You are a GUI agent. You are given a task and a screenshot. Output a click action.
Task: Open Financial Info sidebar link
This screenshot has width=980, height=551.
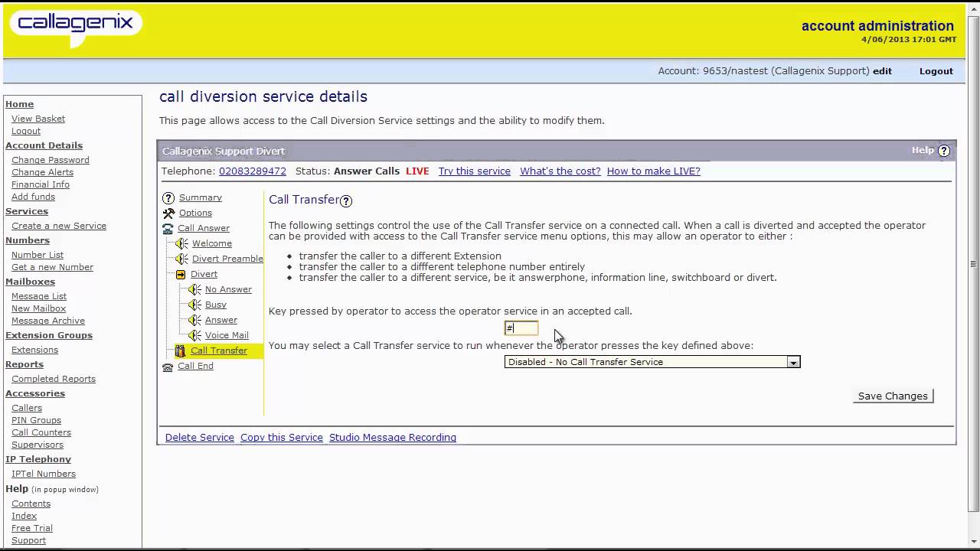point(41,184)
